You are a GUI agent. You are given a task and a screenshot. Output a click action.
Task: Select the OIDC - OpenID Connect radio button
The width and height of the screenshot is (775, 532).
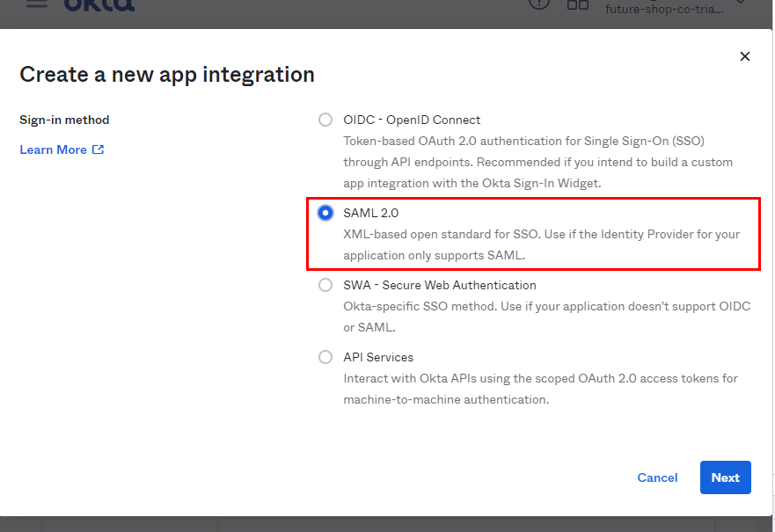point(325,120)
